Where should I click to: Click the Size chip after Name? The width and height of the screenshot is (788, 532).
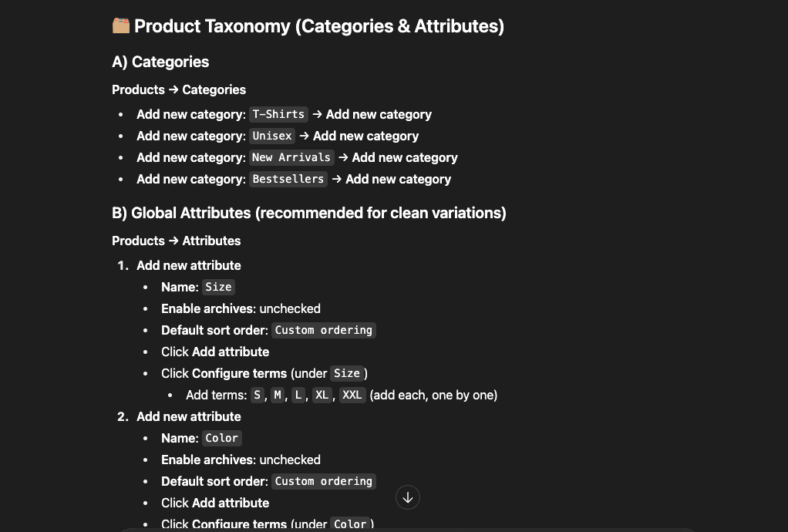pyautogui.click(x=218, y=287)
